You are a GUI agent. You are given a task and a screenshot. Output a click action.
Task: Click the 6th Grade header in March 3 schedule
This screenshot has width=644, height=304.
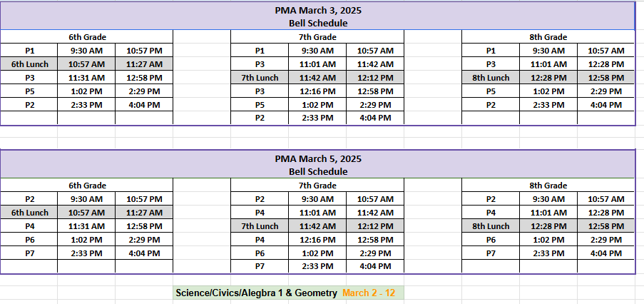click(87, 37)
